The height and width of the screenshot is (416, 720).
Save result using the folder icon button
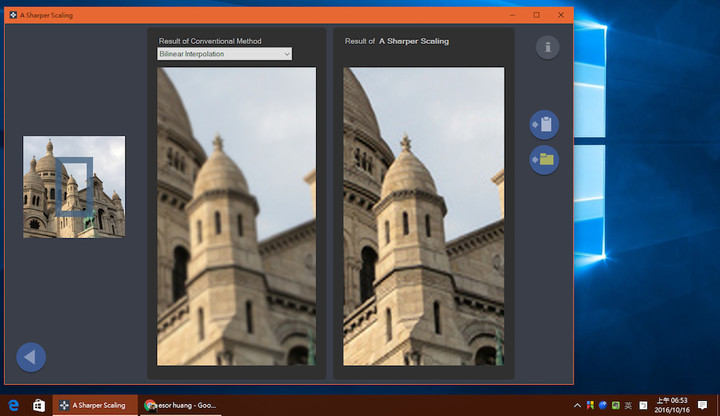(x=544, y=160)
